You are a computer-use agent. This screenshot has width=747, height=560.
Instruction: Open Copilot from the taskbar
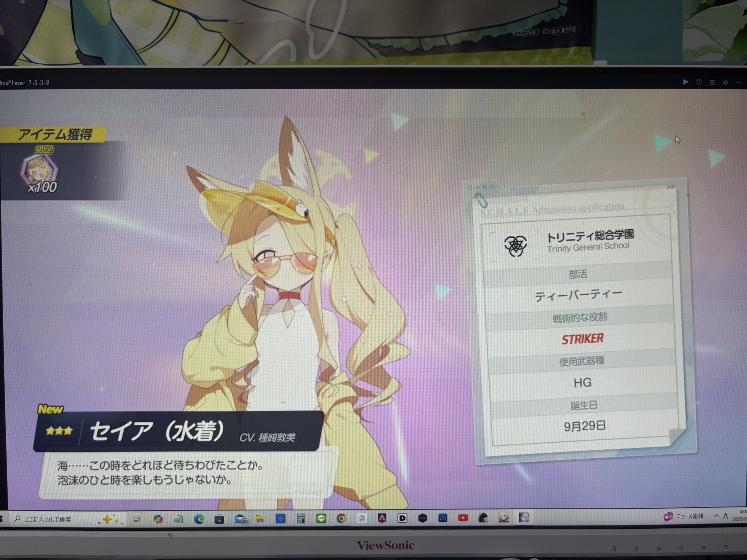pos(158,519)
